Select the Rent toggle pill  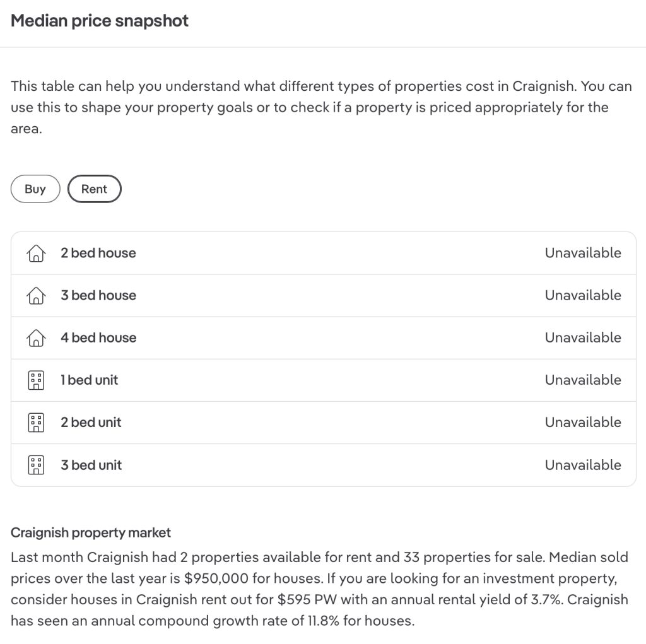coord(95,189)
